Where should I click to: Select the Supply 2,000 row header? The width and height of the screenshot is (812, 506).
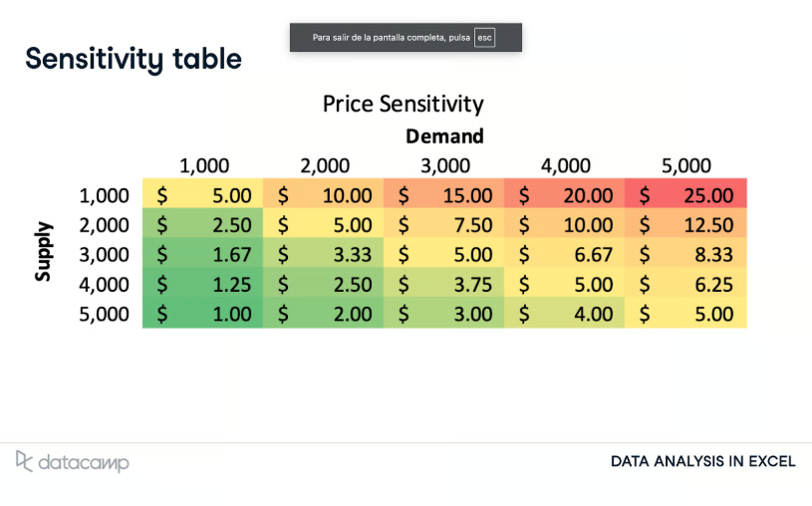pyautogui.click(x=104, y=225)
